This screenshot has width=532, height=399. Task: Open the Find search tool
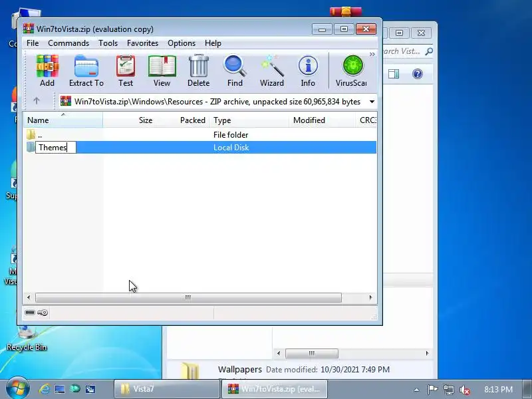(x=235, y=70)
